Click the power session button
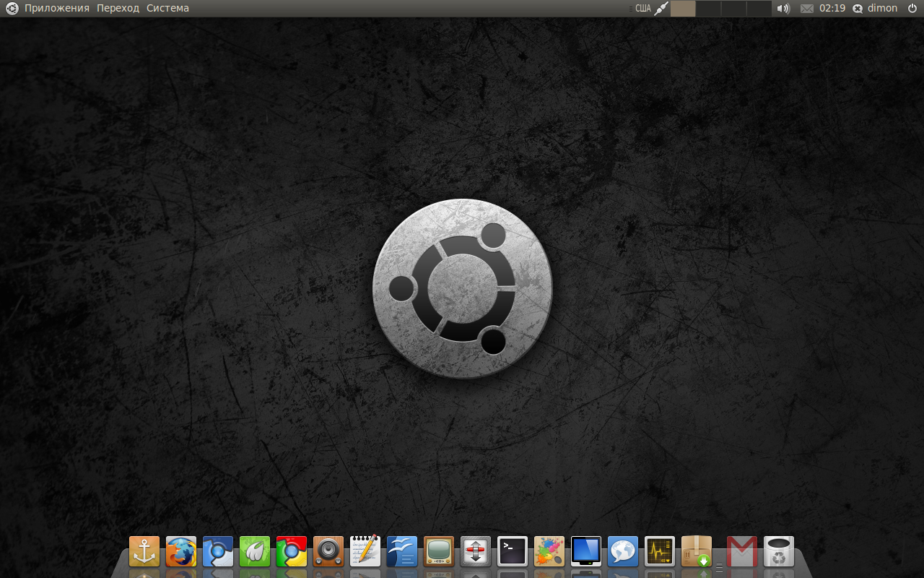This screenshot has height=578, width=924. [x=912, y=8]
